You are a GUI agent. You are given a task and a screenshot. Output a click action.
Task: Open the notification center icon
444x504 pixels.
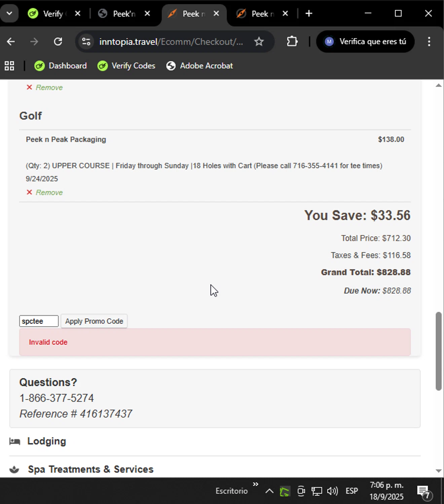click(424, 492)
